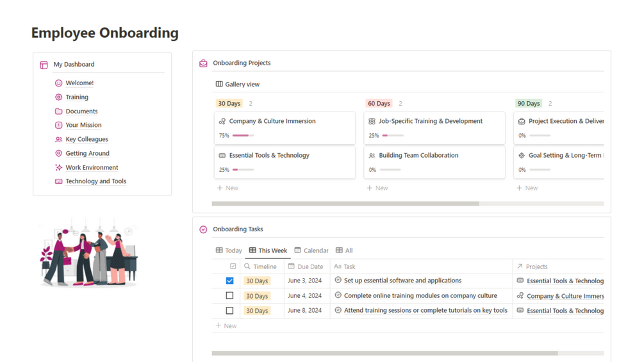644x362 pixels.
Task: Click the Getting Around location pin icon
Action: click(58, 154)
